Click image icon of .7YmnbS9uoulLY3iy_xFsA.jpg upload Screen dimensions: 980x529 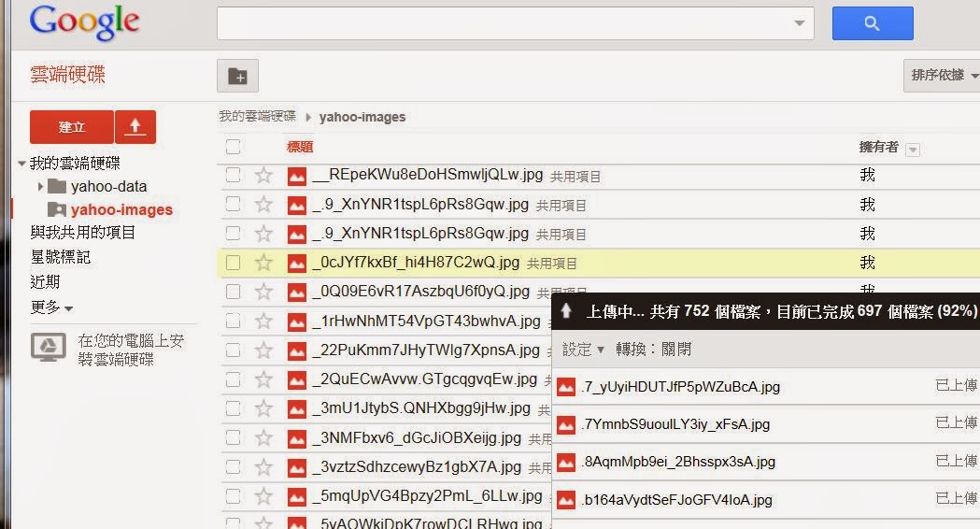566,425
